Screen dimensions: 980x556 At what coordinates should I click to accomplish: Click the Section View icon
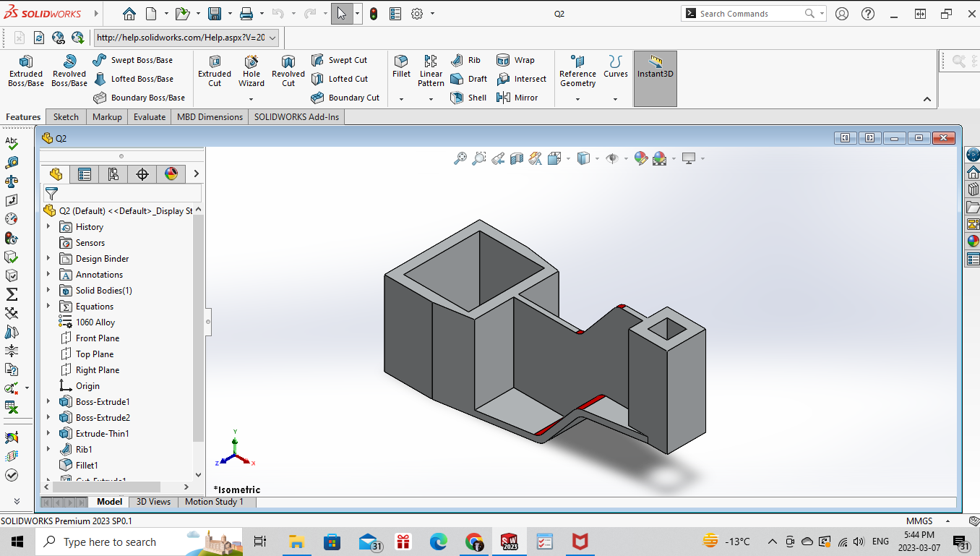[x=517, y=158]
